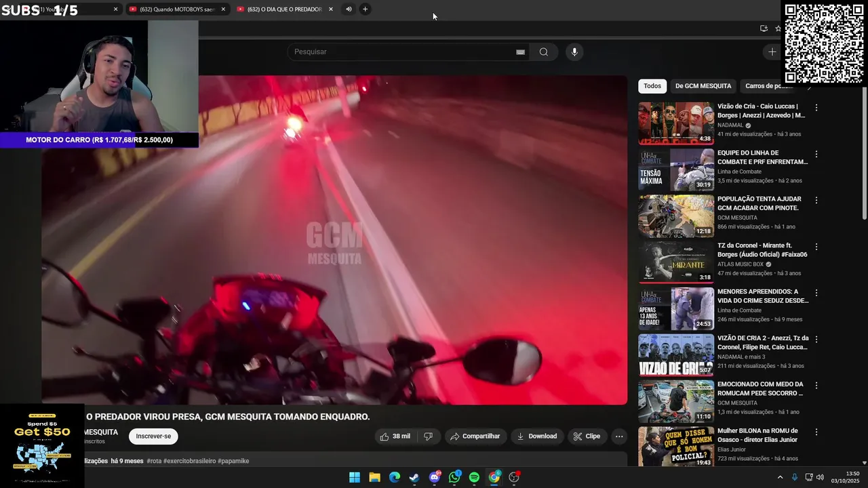
Task: Start voice search with the microphone icon
Action: [574, 52]
